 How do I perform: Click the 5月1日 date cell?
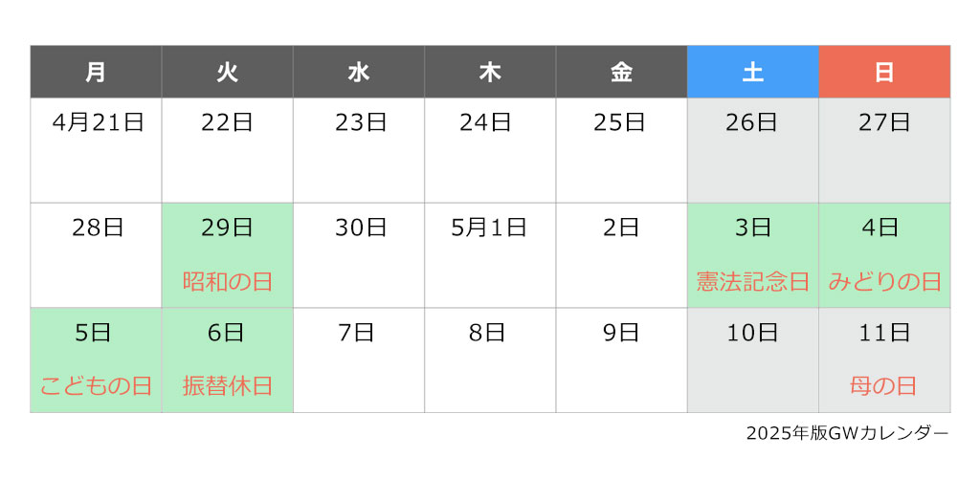click(490, 255)
